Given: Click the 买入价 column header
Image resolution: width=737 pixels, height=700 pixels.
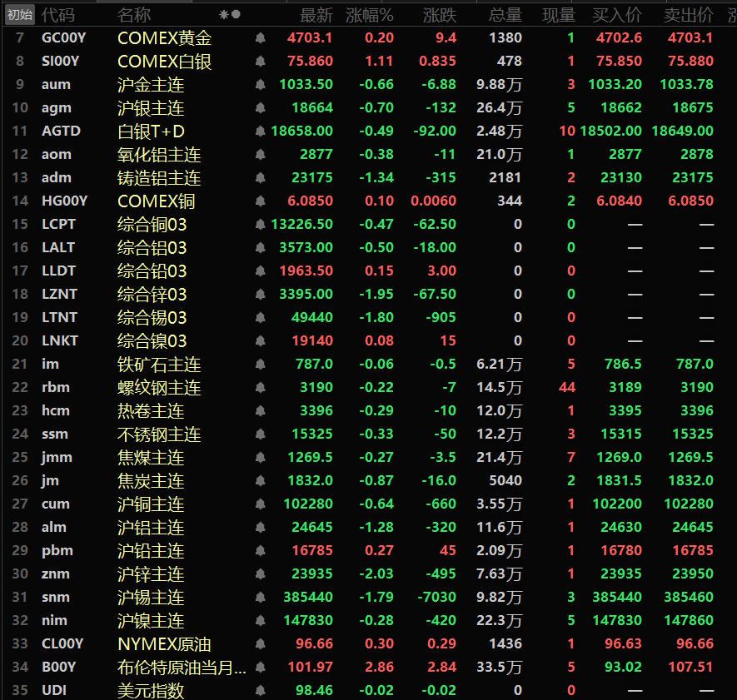Looking at the screenshot, I should tap(617, 15).
